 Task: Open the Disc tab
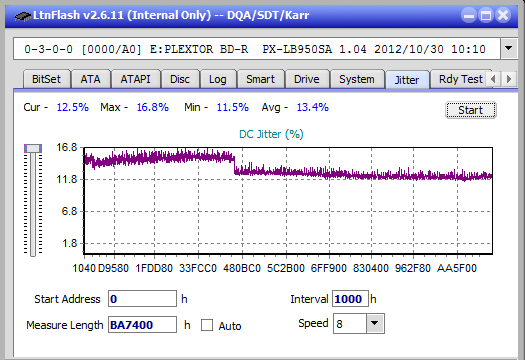pos(180,79)
